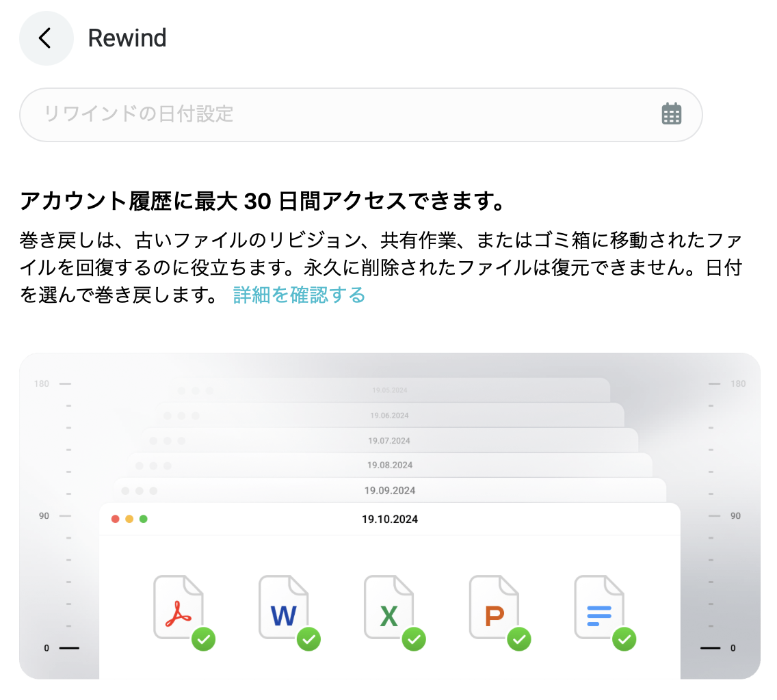Click the PDF file icon

tap(179, 607)
